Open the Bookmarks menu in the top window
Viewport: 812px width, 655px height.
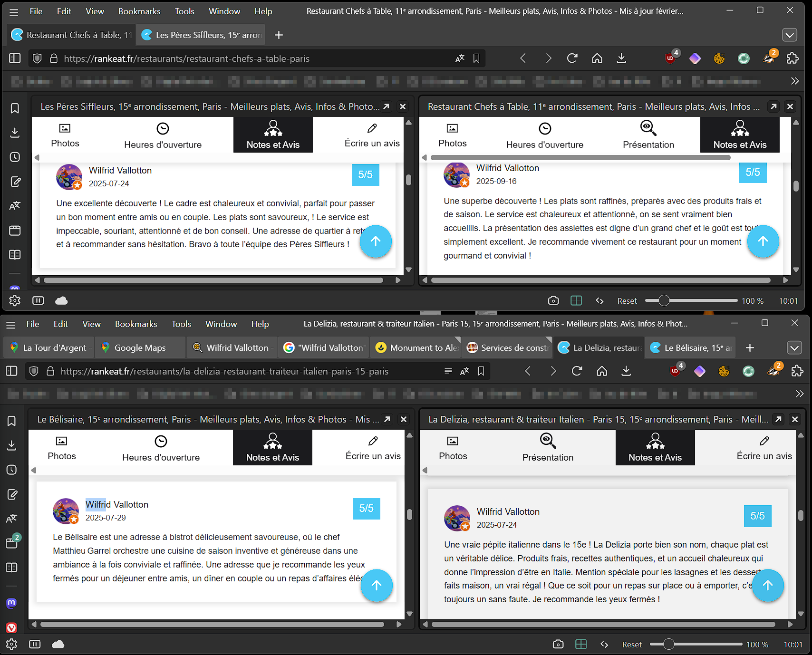[x=139, y=11]
